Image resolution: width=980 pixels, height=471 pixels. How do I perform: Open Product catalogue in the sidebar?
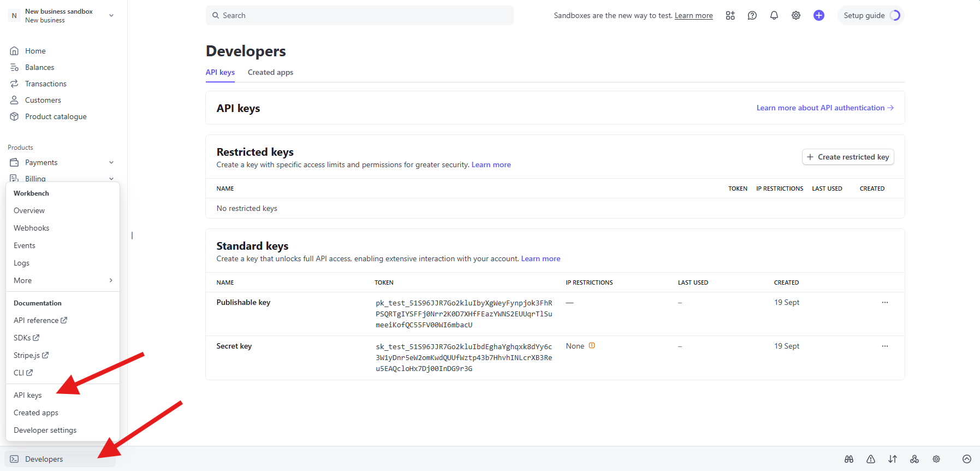pos(56,116)
